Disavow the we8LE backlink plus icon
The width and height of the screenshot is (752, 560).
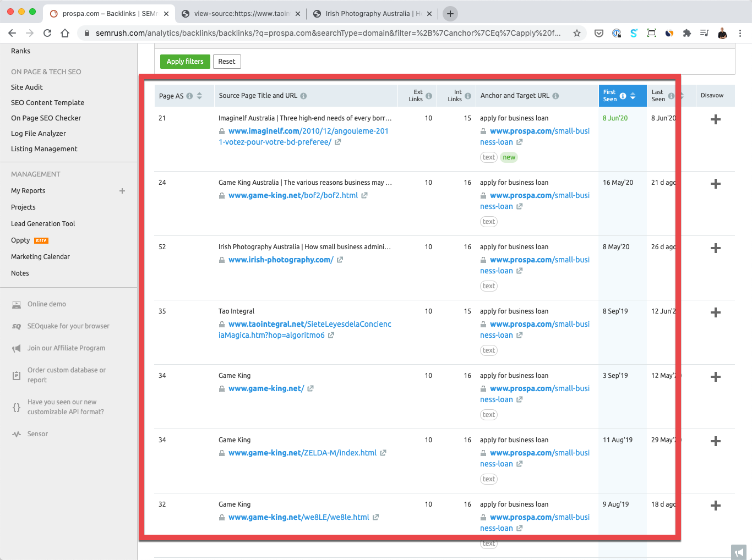click(716, 506)
